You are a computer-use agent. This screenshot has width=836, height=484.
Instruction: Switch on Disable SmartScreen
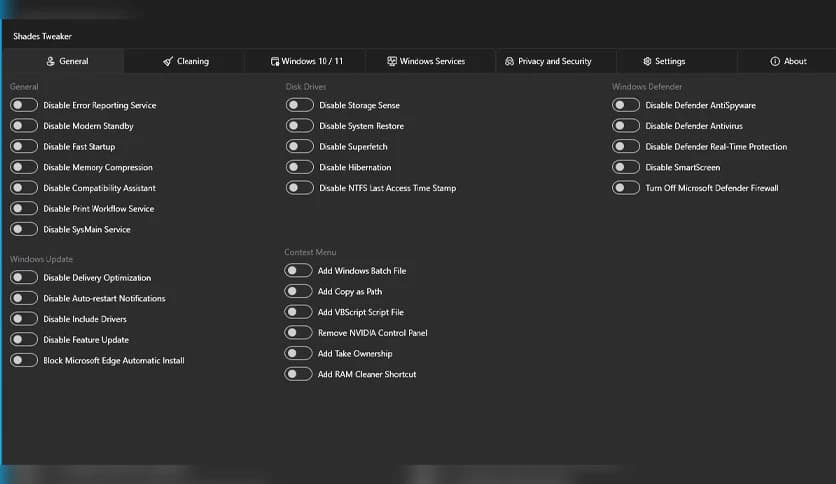click(626, 167)
